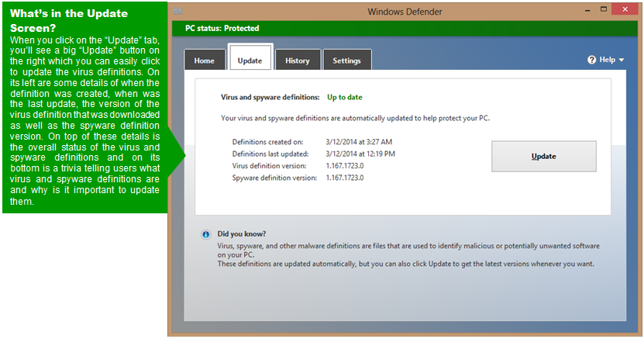Click 'Virus and spyware definitions:' label
Screen dimensions: 644x339
pos(270,98)
